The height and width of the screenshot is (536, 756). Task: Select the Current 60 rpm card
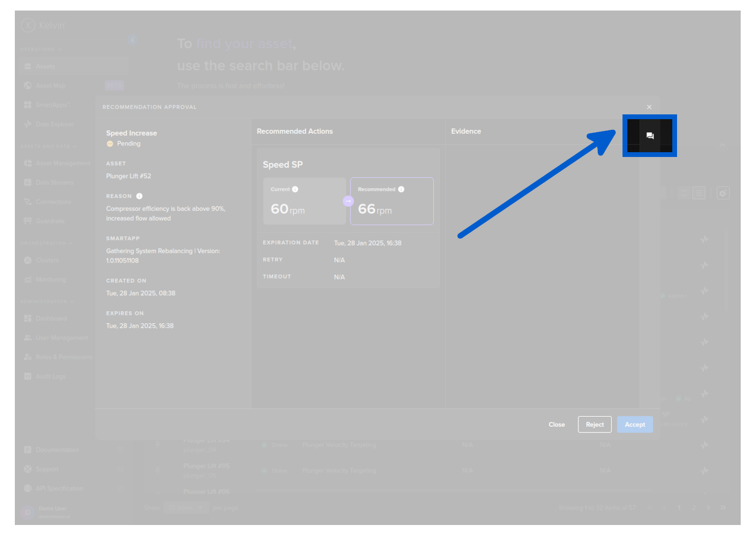pos(304,201)
